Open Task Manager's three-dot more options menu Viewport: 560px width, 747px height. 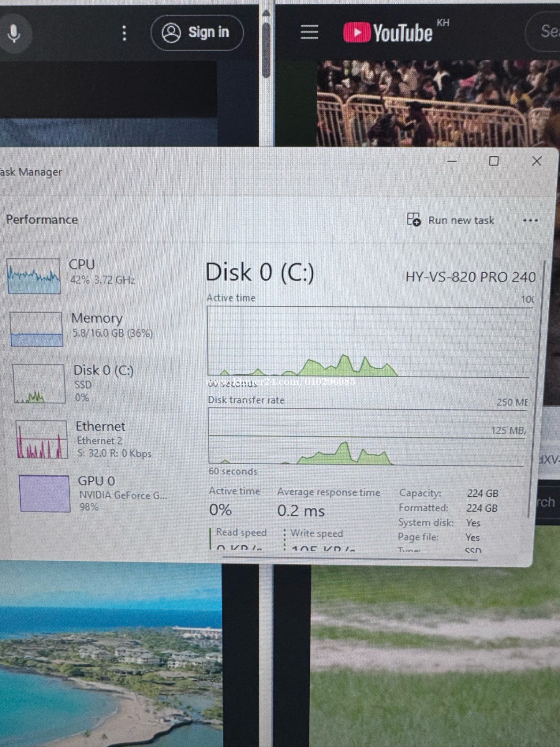(530, 220)
